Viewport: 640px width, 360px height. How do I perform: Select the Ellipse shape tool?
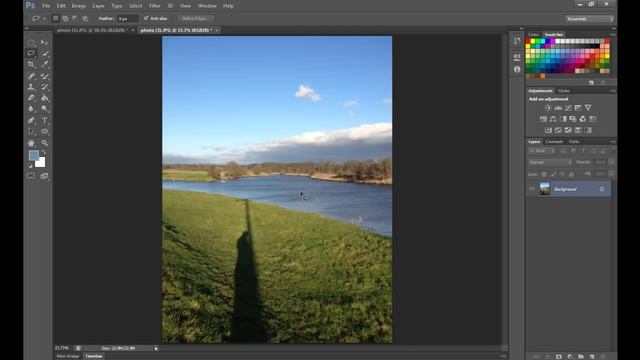tap(44, 131)
